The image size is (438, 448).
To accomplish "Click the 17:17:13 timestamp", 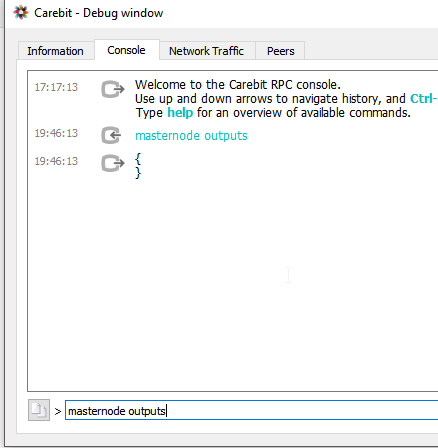I will tap(56, 87).
